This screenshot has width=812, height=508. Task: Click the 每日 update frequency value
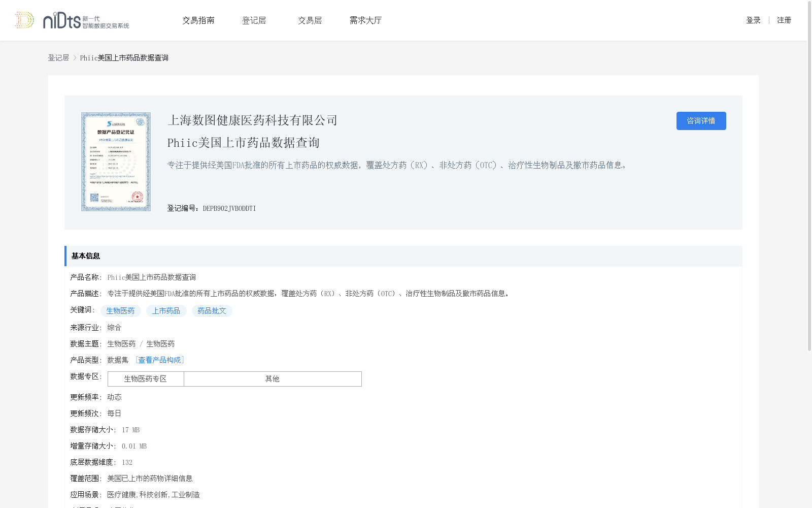pos(114,414)
